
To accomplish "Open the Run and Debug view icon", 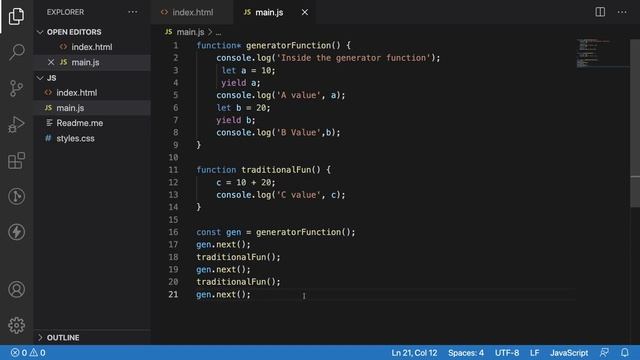I will (x=16, y=124).
